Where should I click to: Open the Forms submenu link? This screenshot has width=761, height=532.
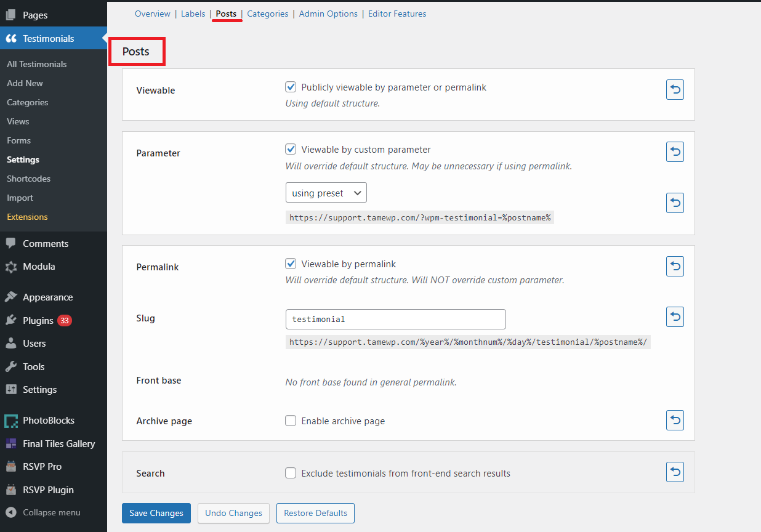(x=18, y=140)
